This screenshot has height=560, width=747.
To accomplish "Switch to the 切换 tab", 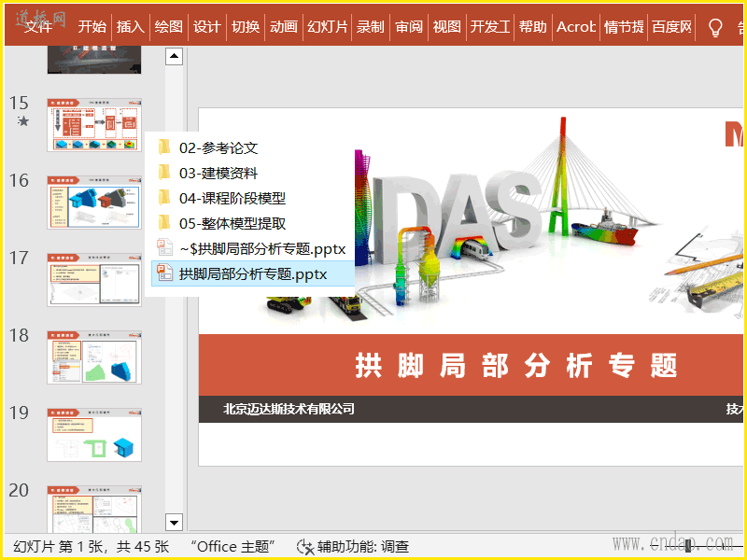I will [246, 27].
